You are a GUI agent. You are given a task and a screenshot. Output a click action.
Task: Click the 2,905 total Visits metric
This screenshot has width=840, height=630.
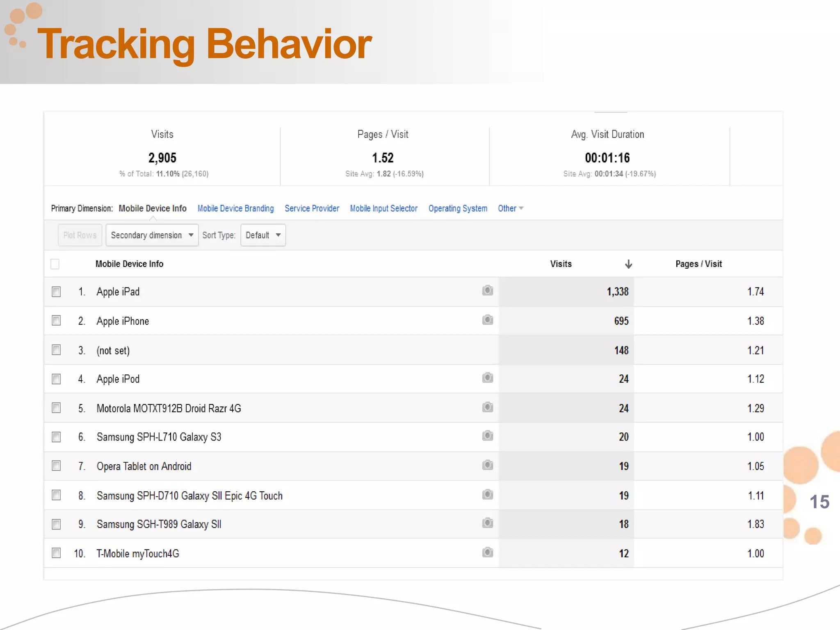pos(162,158)
